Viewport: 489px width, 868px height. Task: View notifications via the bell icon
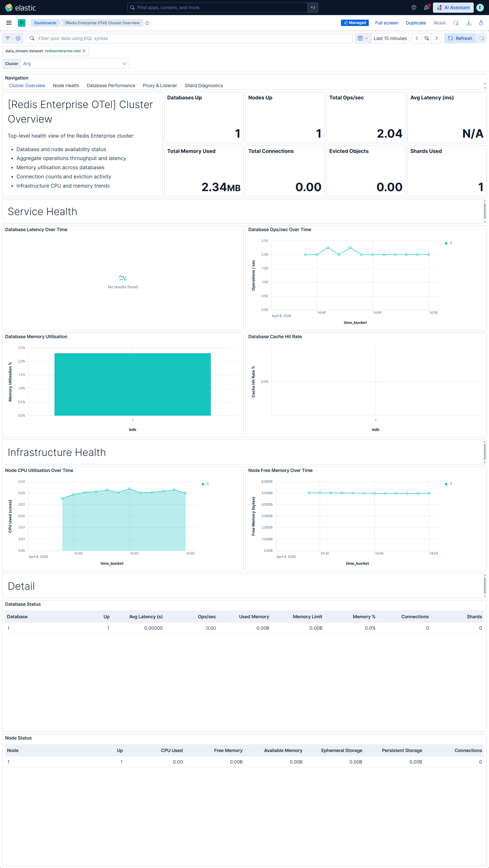click(426, 7)
